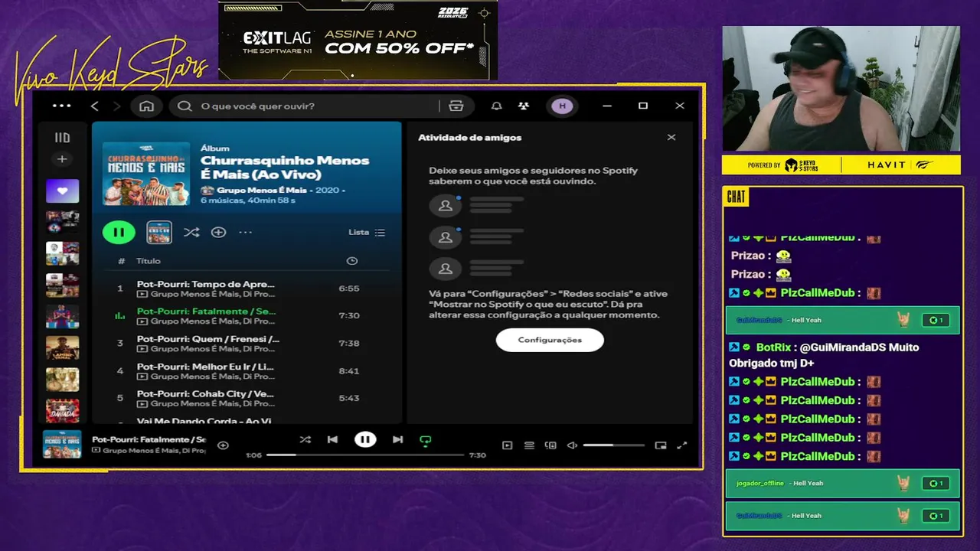Open Liked Songs heart tile
Screen dimensions: 980x551
(62, 191)
